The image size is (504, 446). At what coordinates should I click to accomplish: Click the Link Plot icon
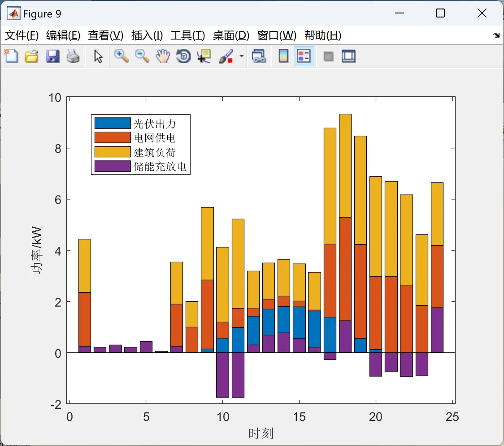click(x=259, y=56)
